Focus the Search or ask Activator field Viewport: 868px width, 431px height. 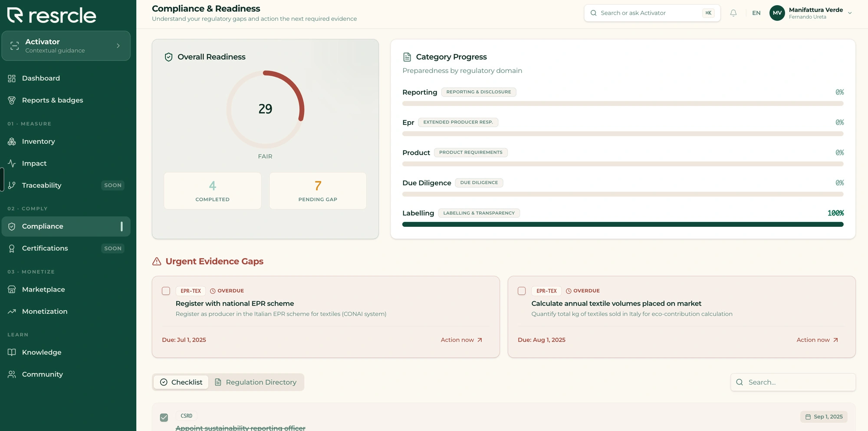pyautogui.click(x=652, y=13)
